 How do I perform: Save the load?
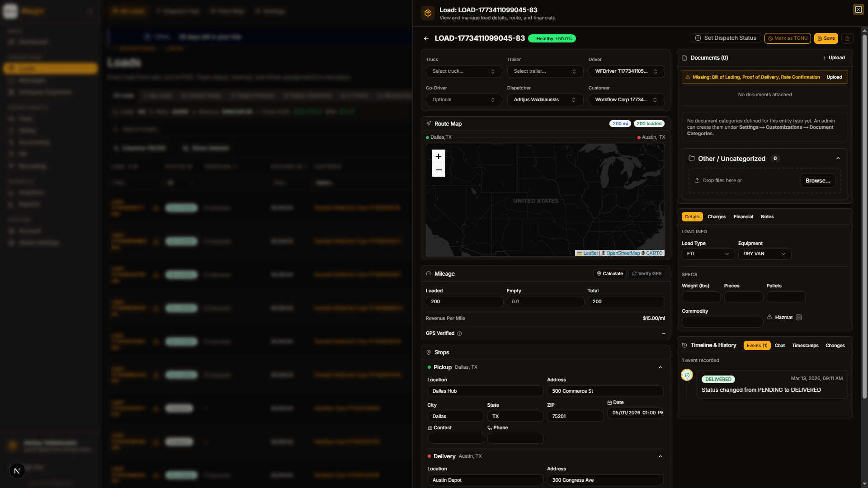(x=826, y=38)
